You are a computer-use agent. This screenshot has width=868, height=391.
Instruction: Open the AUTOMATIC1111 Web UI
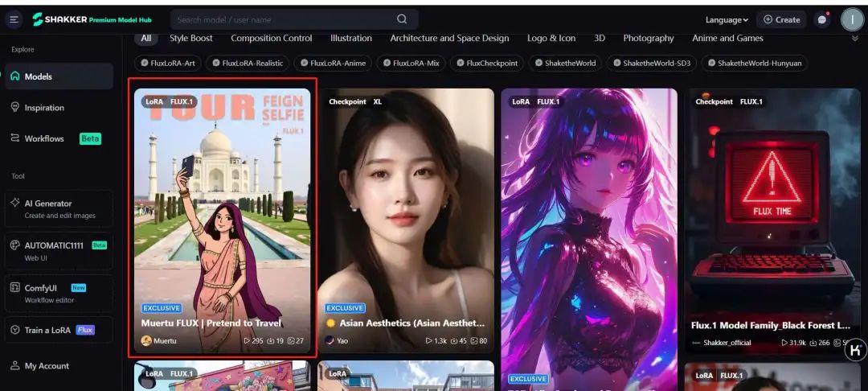(59, 251)
